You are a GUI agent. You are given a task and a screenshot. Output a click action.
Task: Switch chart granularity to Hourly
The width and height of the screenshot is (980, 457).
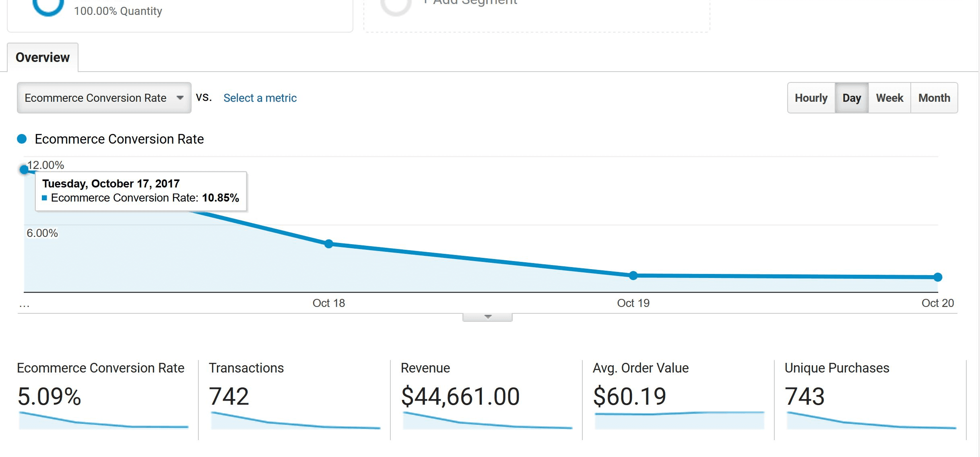click(x=811, y=98)
